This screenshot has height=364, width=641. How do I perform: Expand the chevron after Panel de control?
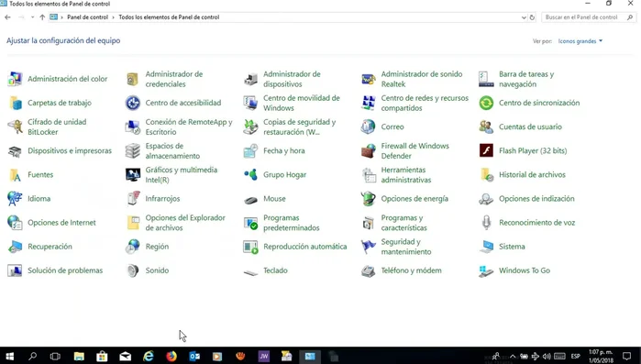click(114, 17)
